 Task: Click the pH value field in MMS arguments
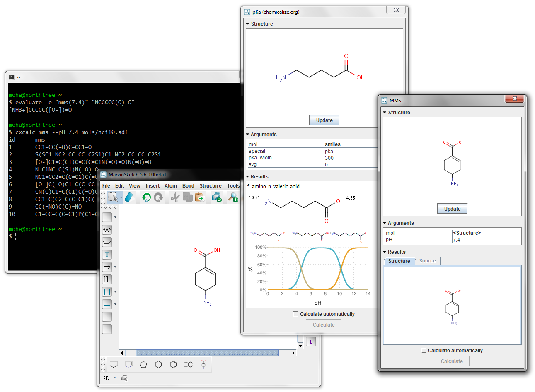pos(485,240)
